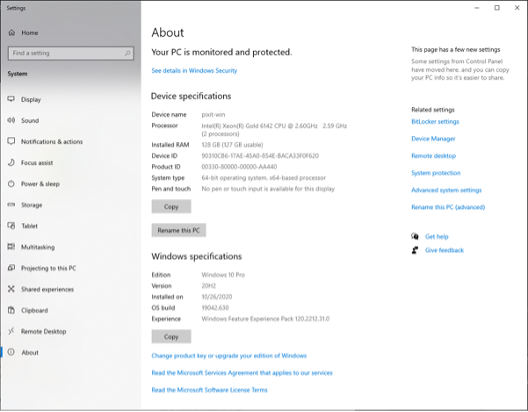The height and width of the screenshot is (412, 528).
Task: Click the Shared experiences icon
Action: [x=11, y=289]
